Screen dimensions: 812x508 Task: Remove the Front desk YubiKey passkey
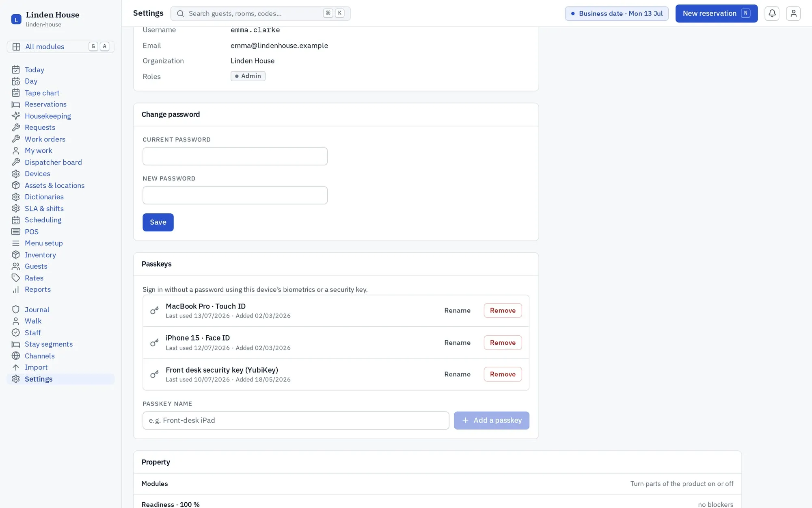(503, 374)
